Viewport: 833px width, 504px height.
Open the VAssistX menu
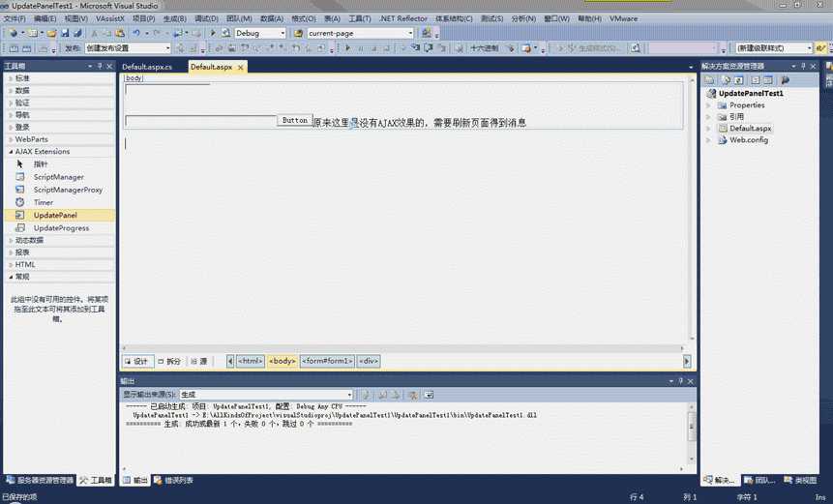click(110, 18)
